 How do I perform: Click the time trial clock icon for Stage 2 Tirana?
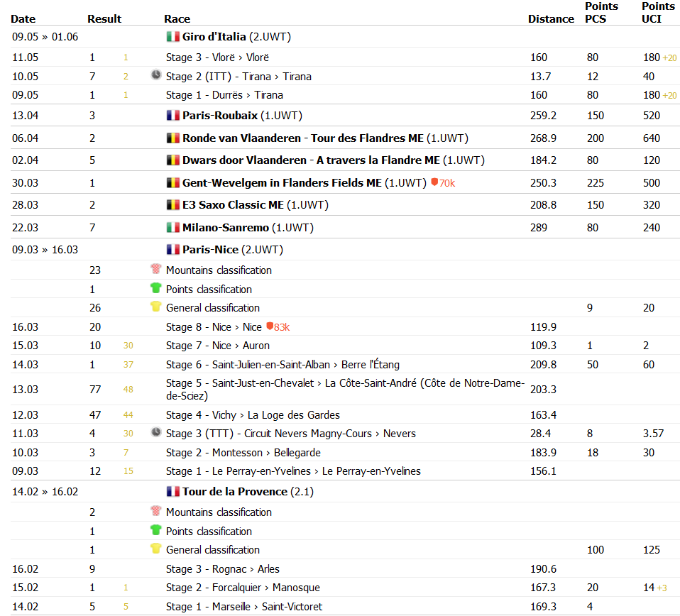tap(155, 75)
